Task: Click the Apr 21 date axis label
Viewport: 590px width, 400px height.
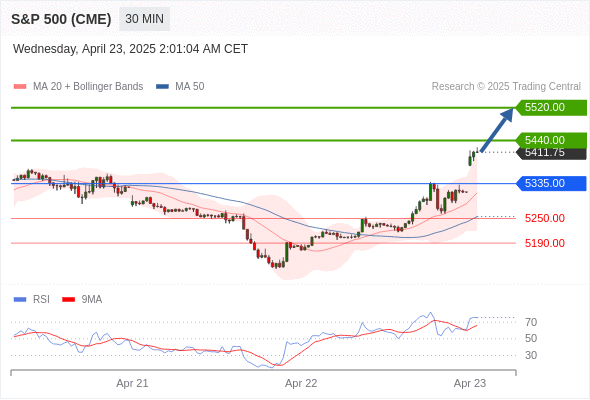Action: coord(132,383)
